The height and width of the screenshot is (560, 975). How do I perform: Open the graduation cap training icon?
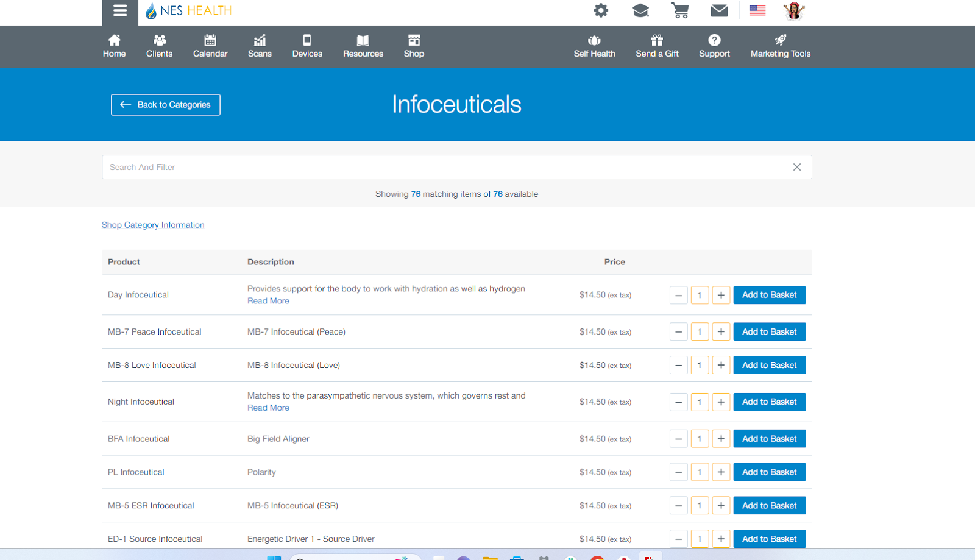click(x=640, y=10)
